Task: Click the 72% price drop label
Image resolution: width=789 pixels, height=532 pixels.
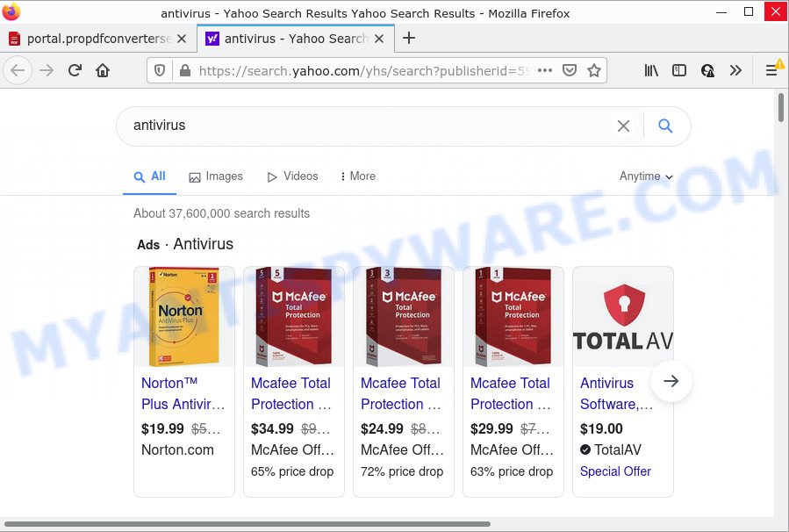Action: tap(402, 471)
